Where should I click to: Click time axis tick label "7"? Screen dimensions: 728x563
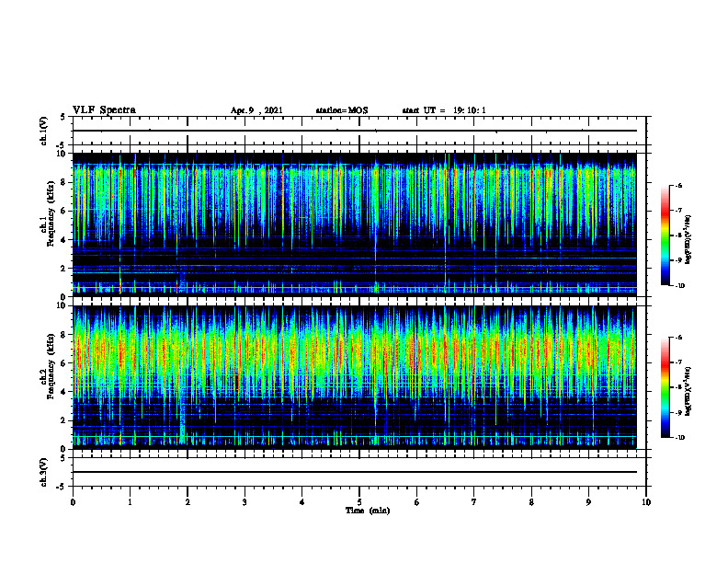point(474,502)
